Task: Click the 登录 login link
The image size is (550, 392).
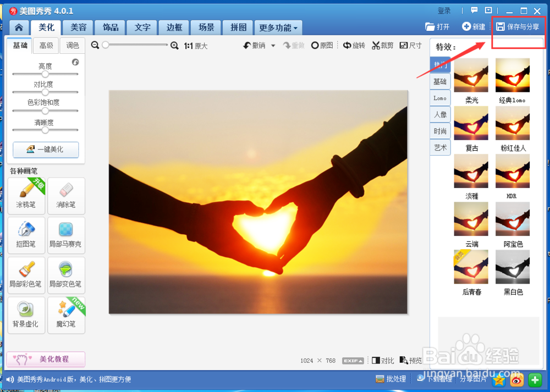Action: point(444,10)
